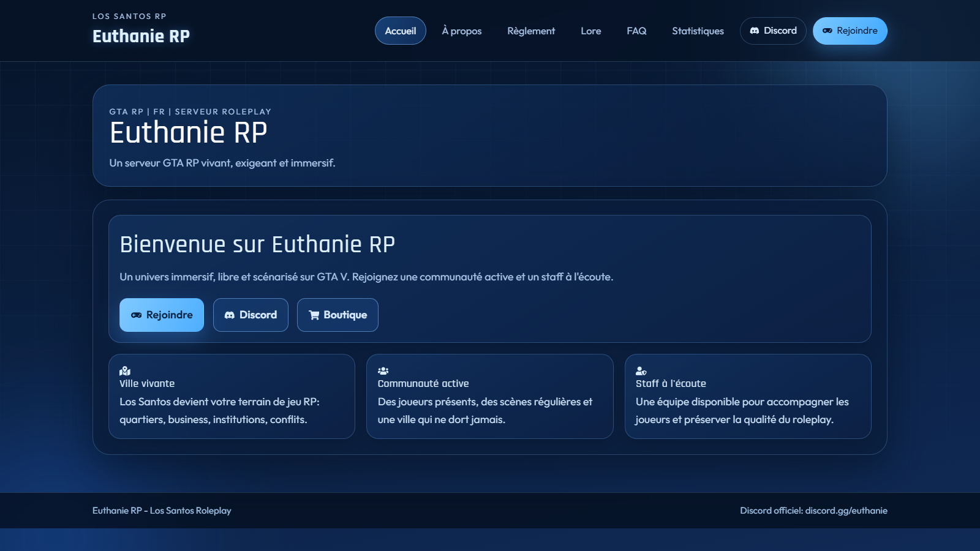Open the À propos page
This screenshot has width=980, height=551.
(x=461, y=31)
